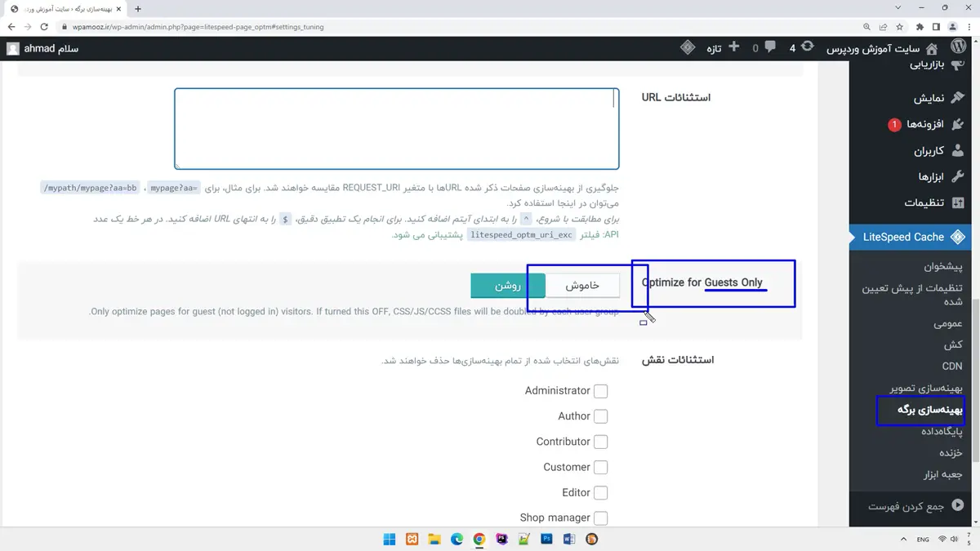Screen dimensions: 980x551
Task: Check the Contributor role checkbox
Action: 600,442
